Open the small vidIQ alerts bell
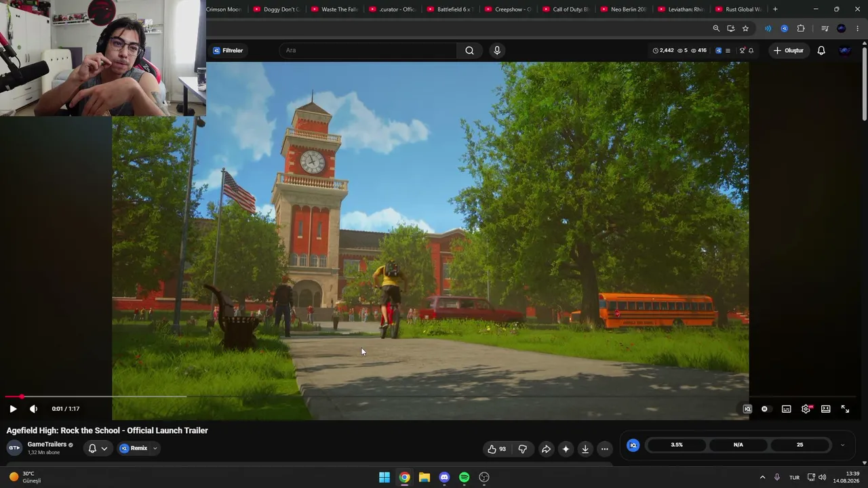This screenshot has height=488, width=868. click(x=751, y=50)
